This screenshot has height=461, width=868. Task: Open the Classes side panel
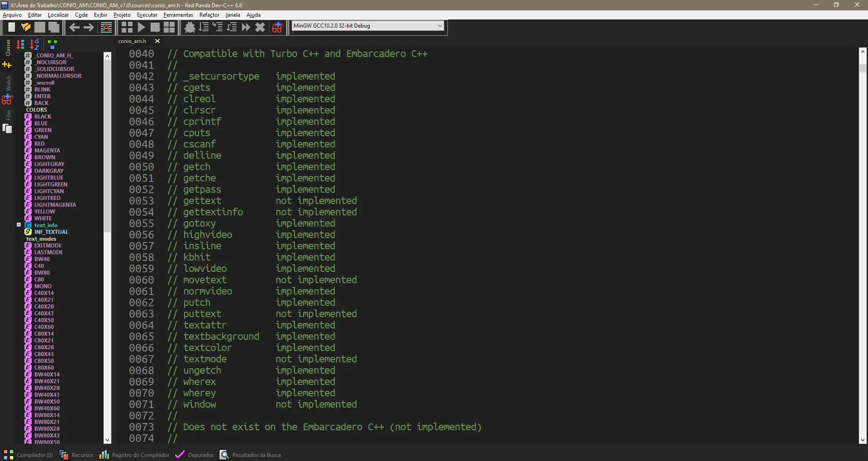8,48
